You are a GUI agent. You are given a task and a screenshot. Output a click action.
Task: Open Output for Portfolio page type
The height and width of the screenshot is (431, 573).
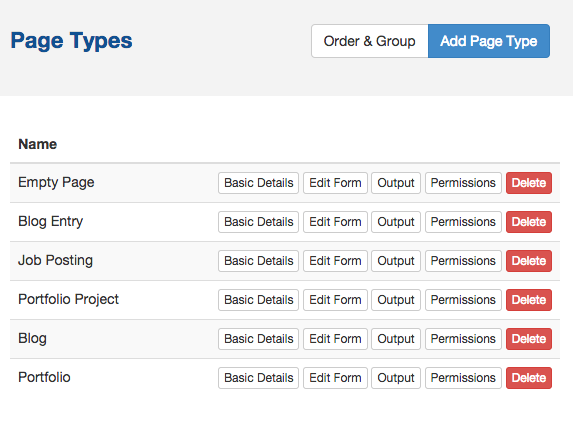click(396, 378)
